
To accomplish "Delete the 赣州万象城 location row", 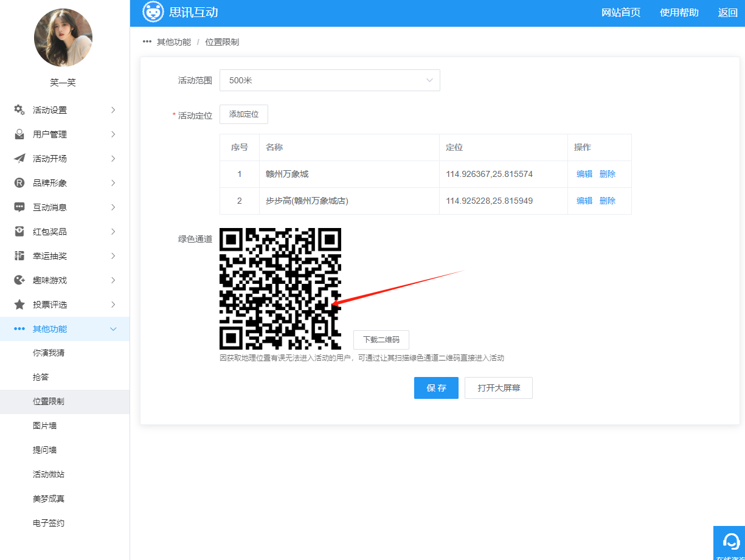I will [x=608, y=174].
